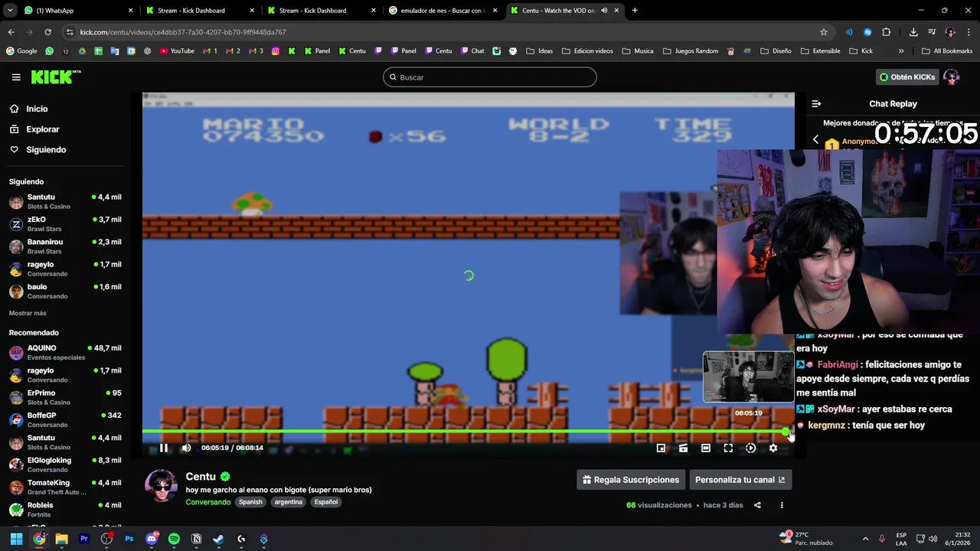Open the Ideas bookmarks folder
Image resolution: width=980 pixels, height=551 pixels.
[x=539, y=51]
